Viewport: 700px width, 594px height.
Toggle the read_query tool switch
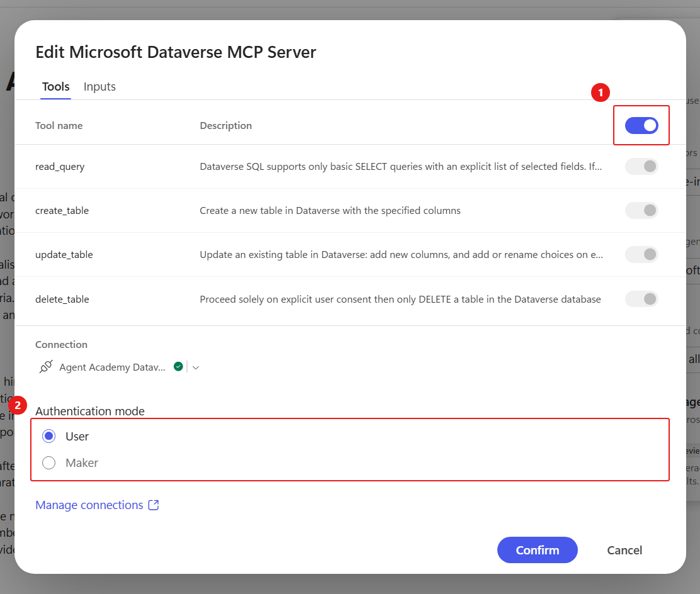641,167
